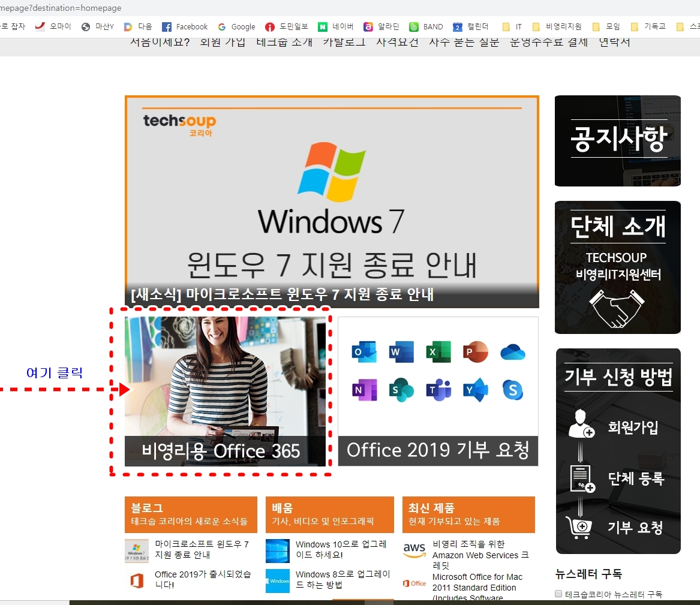Click the browser address bar URL
The height and width of the screenshot is (605, 700).
(61, 8)
